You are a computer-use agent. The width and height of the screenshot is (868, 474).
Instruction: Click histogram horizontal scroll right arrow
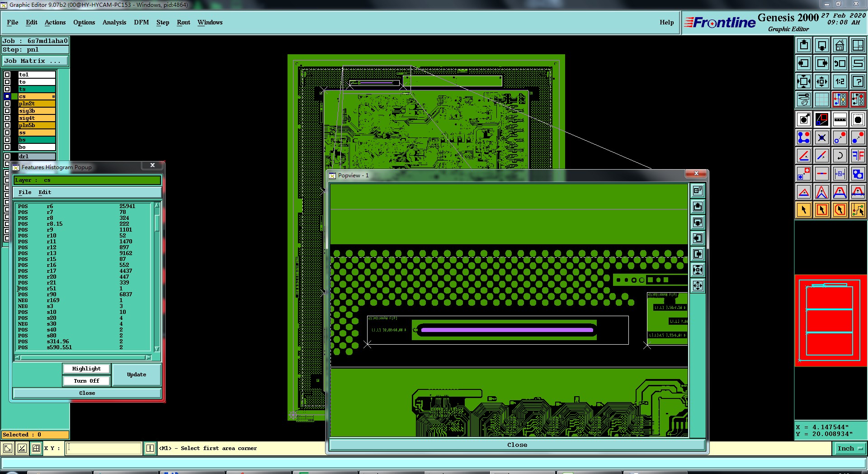point(148,357)
